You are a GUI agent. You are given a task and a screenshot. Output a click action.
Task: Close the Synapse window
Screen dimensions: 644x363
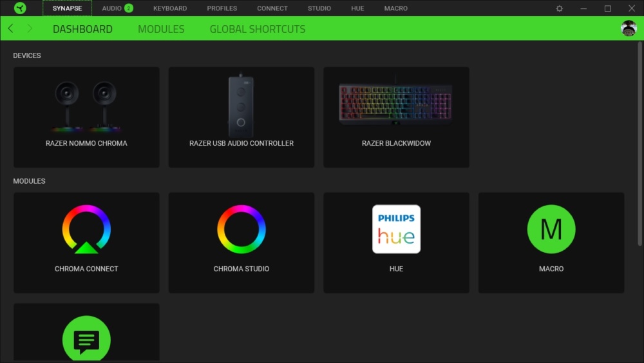632,8
